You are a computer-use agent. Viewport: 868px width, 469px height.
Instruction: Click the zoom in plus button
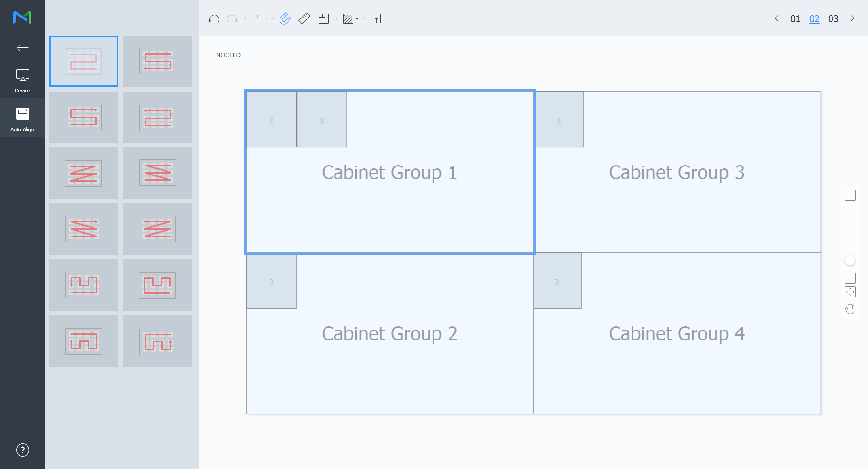click(x=850, y=195)
